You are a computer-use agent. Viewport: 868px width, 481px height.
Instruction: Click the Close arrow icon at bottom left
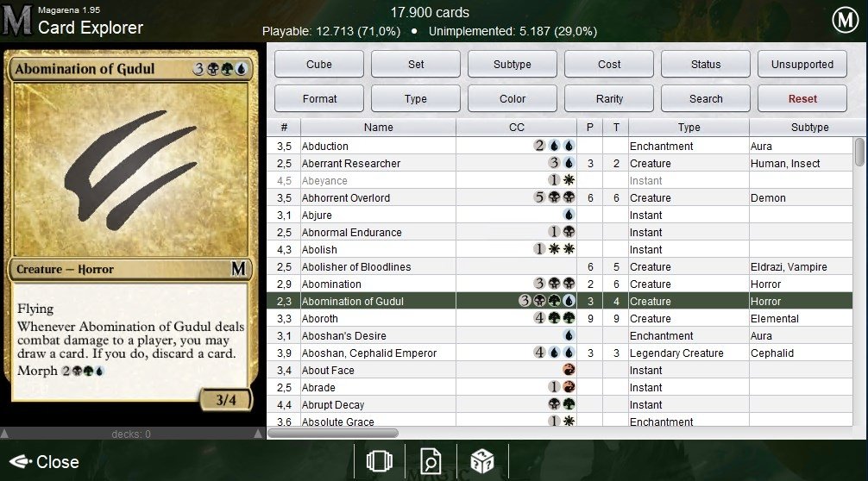coord(20,461)
